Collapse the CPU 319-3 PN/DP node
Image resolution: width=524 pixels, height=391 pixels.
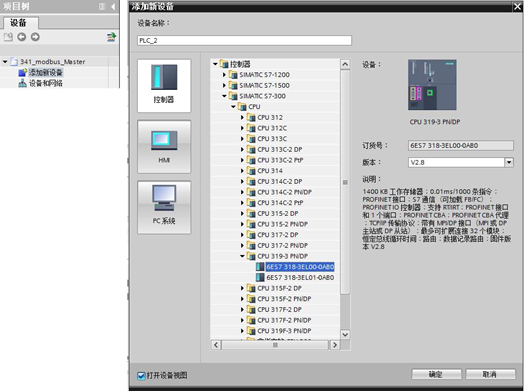[x=243, y=256]
